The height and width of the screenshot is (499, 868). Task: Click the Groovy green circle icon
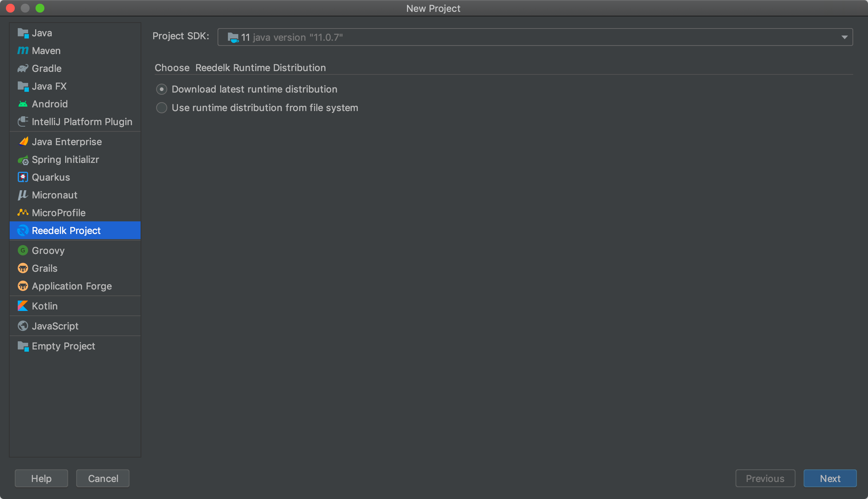23,251
